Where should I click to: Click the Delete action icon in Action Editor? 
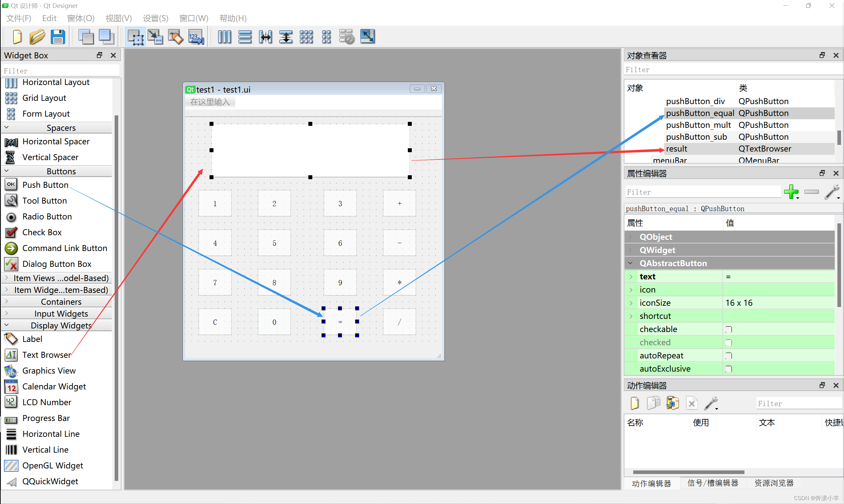[691, 403]
